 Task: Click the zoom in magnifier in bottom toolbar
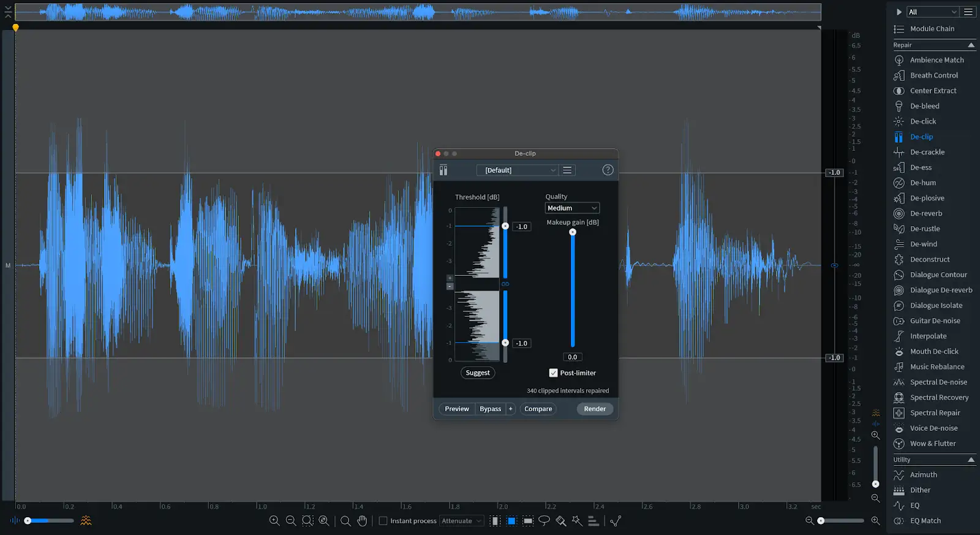coord(274,521)
